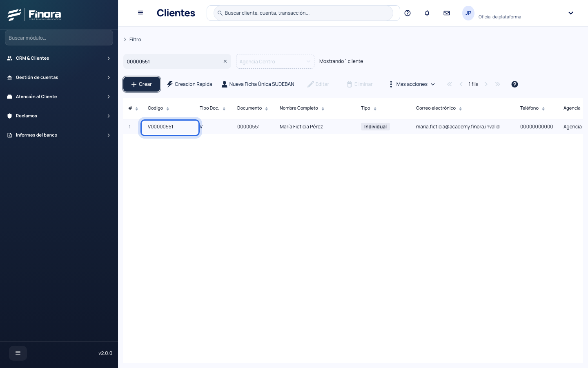Go to last page of results
The height and width of the screenshot is (368, 588).
[497, 84]
